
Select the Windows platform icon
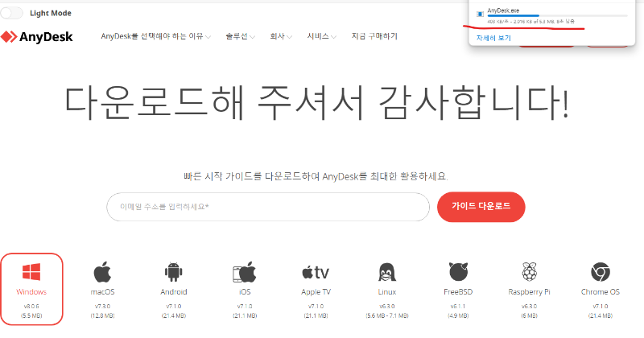(31, 272)
